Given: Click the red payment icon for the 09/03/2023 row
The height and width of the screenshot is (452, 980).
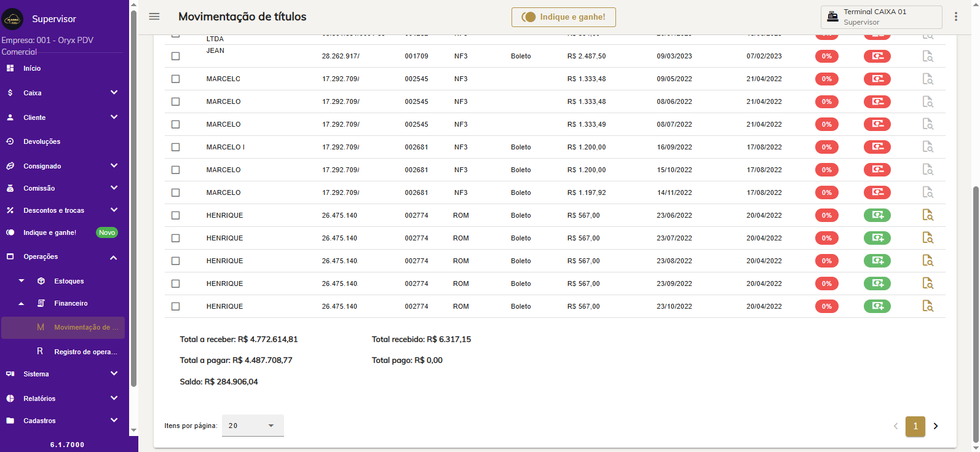Looking at the screenshot, I should coord(877,56).
